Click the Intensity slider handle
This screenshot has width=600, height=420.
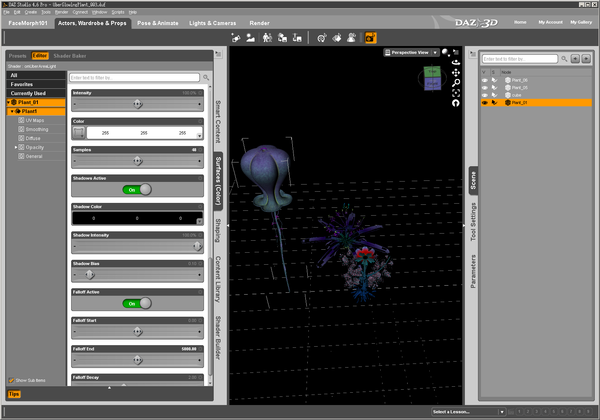tap(138, 104)
